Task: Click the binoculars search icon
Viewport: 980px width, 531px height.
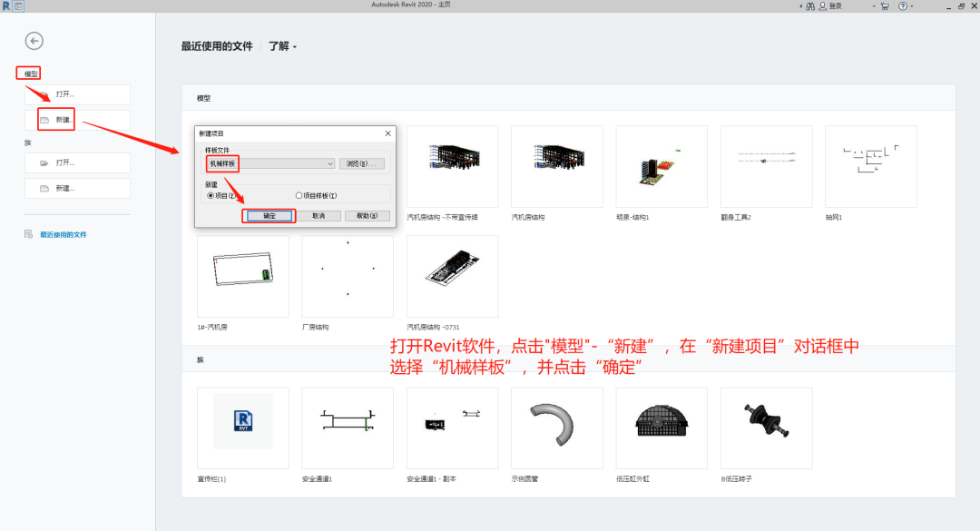Action: (x=810, y=6)
